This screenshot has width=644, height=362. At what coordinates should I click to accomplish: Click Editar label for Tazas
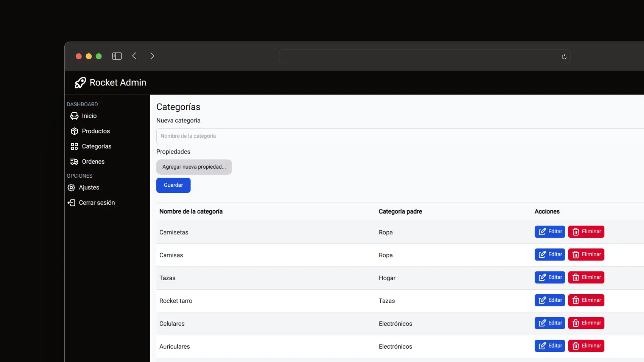(x=555, y=277)
